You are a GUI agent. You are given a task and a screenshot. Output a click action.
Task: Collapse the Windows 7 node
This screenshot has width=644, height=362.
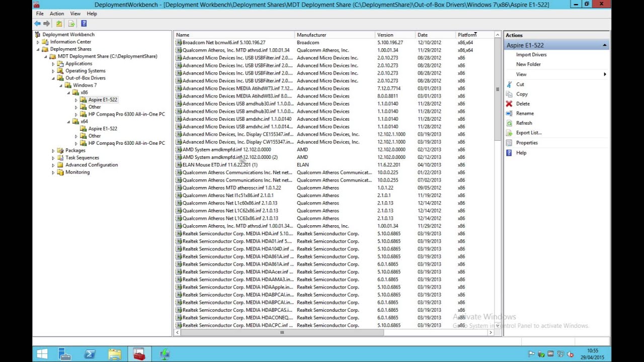coord(61,85)
